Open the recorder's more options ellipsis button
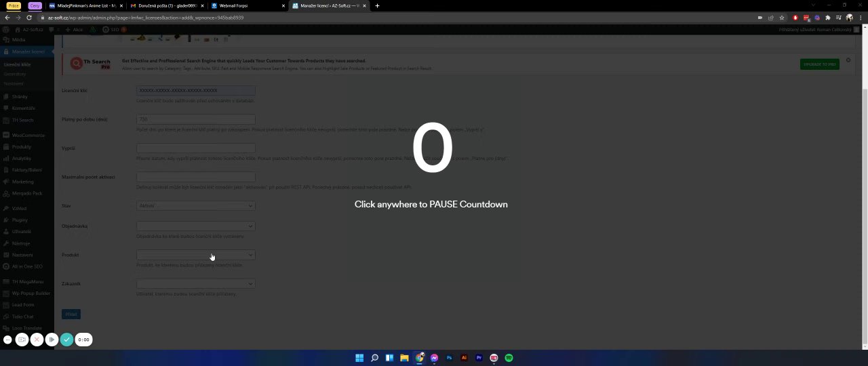This screenshot has height=366, width=868. click(x=7, y=340)
